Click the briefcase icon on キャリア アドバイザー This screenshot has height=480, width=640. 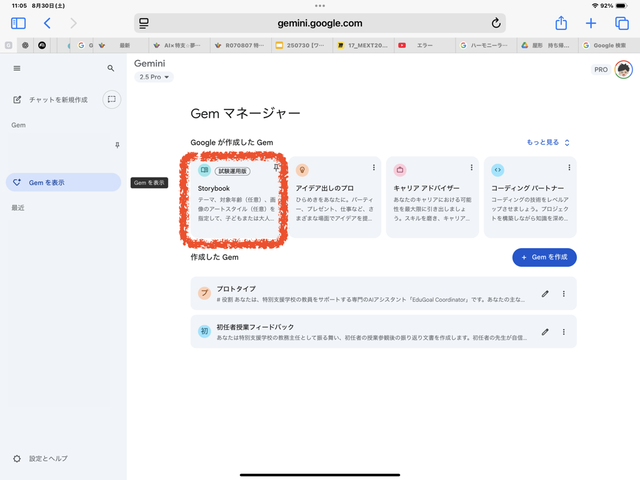[x=400, y=170]
